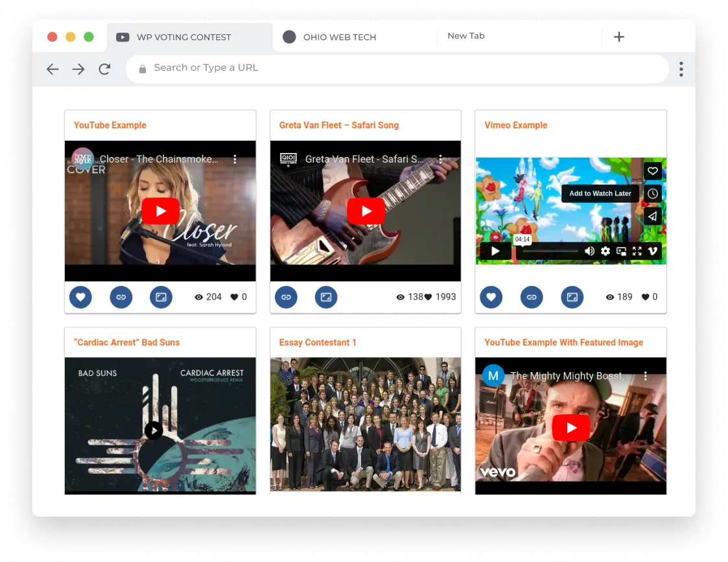
Task: Open the Vimeo logo link in player
Action: (652, 251)
